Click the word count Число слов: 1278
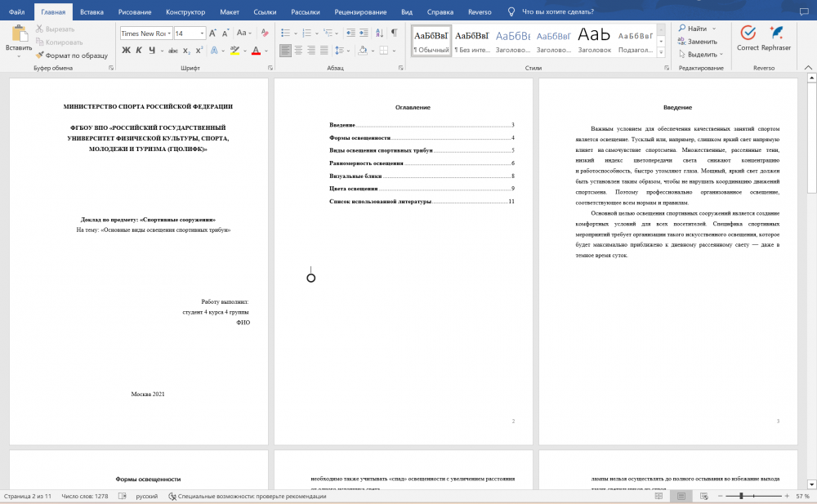Screen dimensions: 817x504 (85, 496)
